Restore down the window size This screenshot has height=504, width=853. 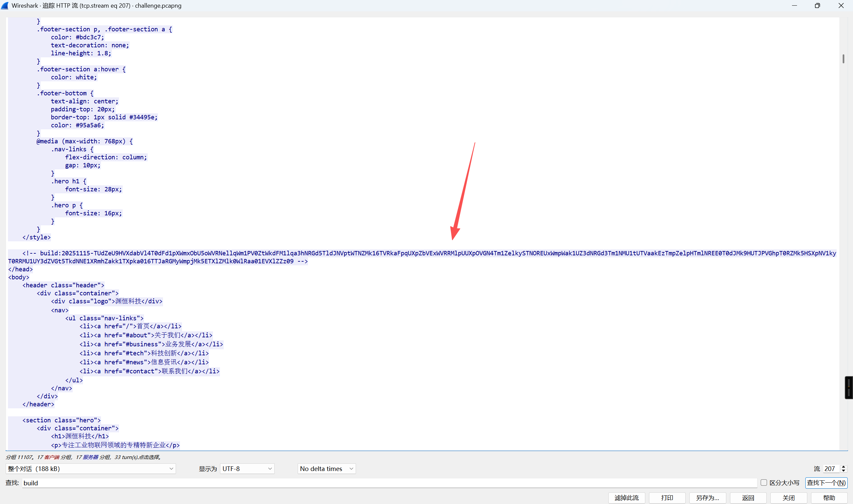(817, 5)
